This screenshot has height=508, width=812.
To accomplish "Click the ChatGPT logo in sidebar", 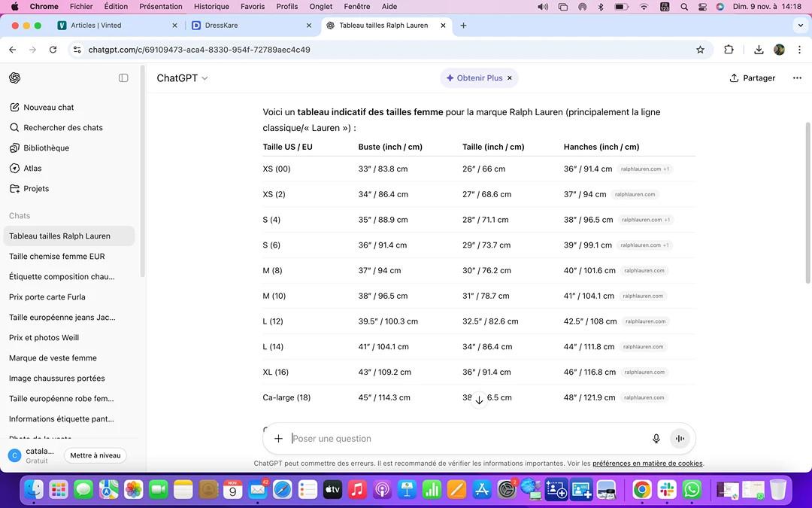I will coord(14,78).
